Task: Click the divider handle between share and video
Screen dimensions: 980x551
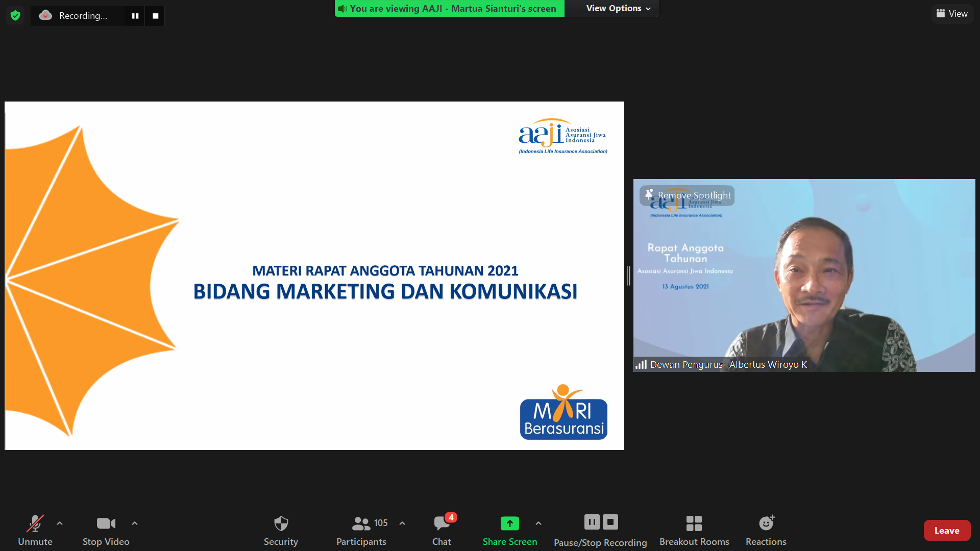Action: click(x=628, y=276)
